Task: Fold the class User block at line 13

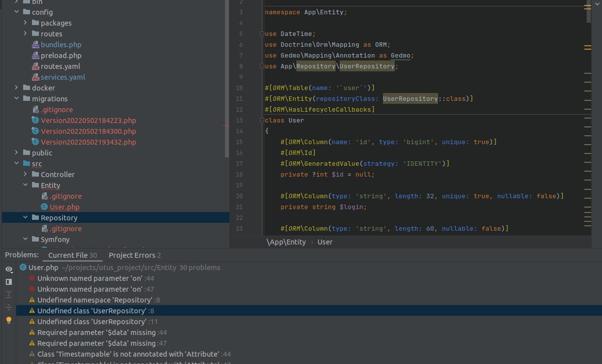Action: point(261,121)
